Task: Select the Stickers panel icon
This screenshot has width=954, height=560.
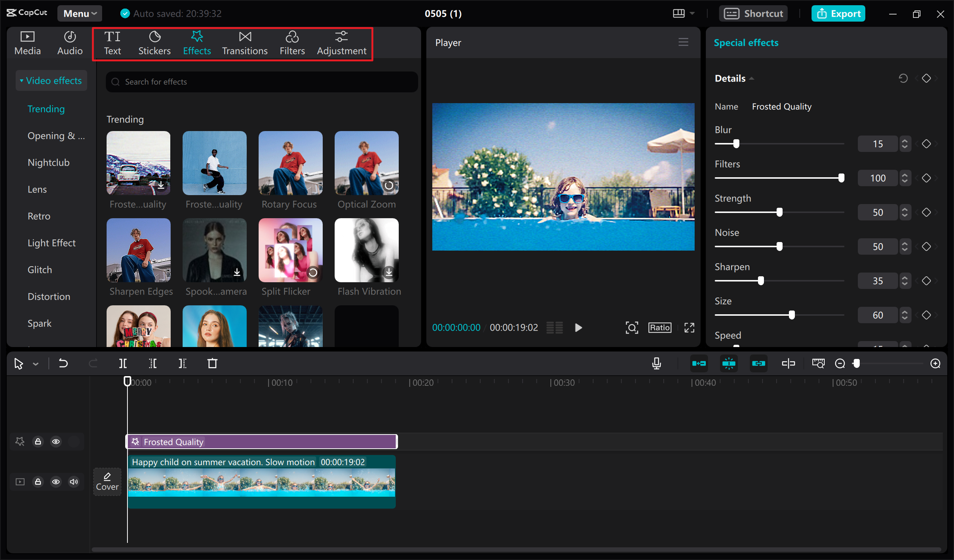Action: coord(154,42)
